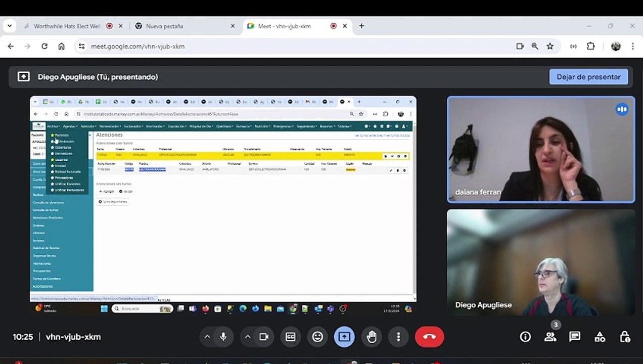Viewport: 643px width, 364px height.
Task: Reload the Meet page
Action: [x=44, y=46]
